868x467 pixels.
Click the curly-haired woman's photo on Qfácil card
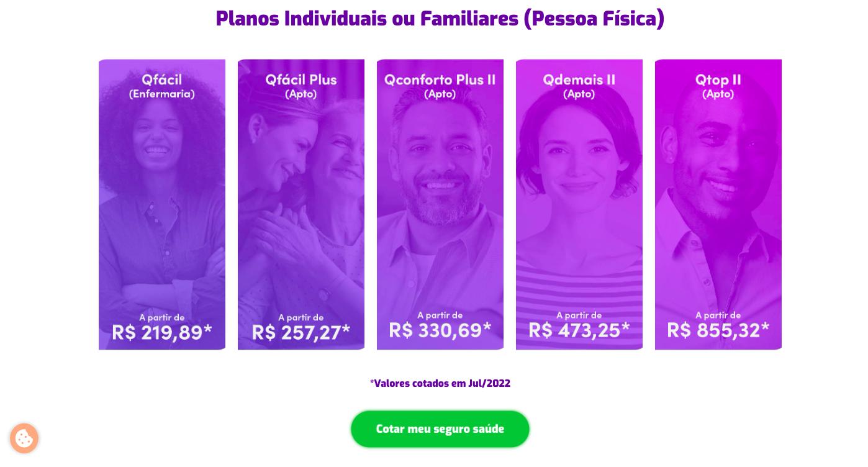click(x=161, y=186)
